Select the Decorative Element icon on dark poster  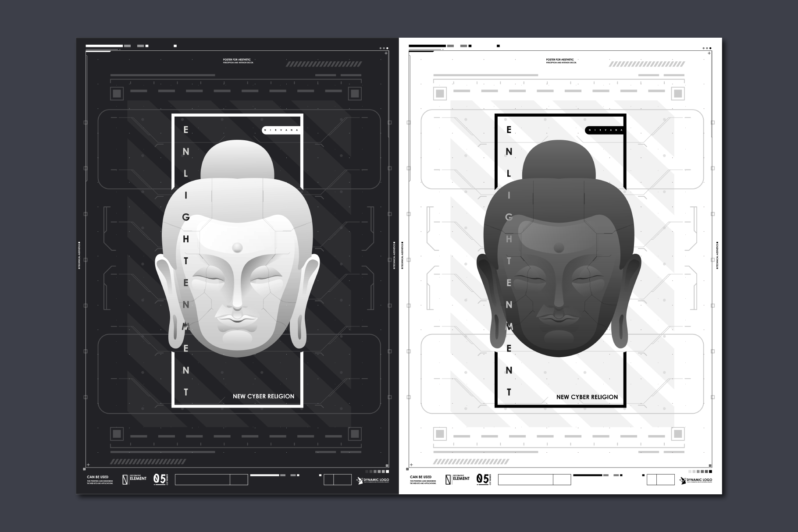coord(125,479)
